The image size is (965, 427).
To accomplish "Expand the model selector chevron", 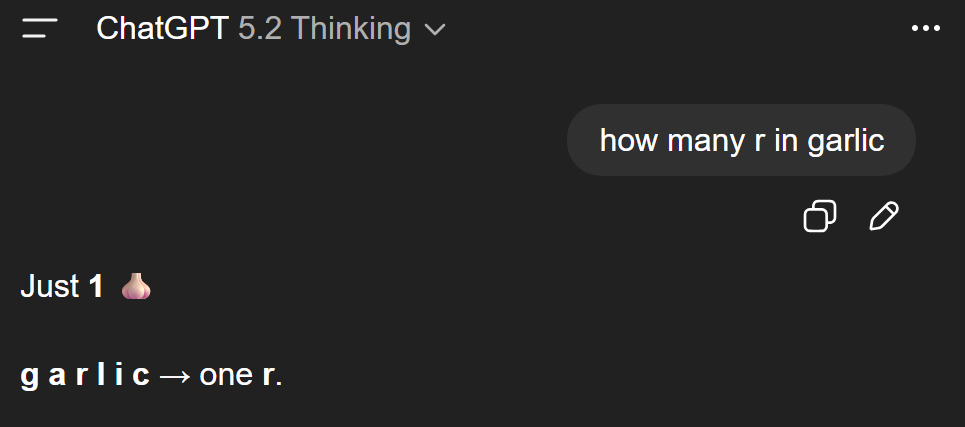I will [x=435, y=30].
